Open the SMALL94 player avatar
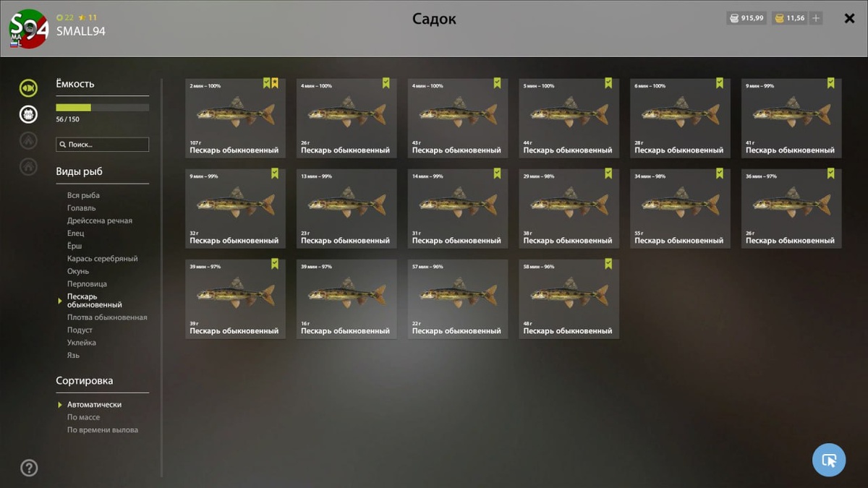The width and height of the screenshot is (868, 488). pos(29,29)
